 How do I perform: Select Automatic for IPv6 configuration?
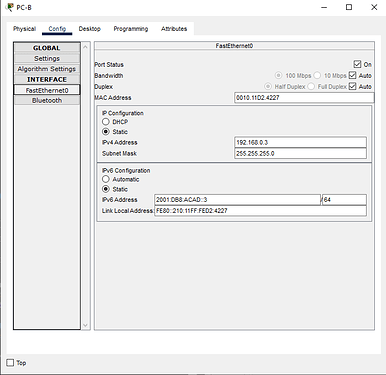tap(106, 179)
